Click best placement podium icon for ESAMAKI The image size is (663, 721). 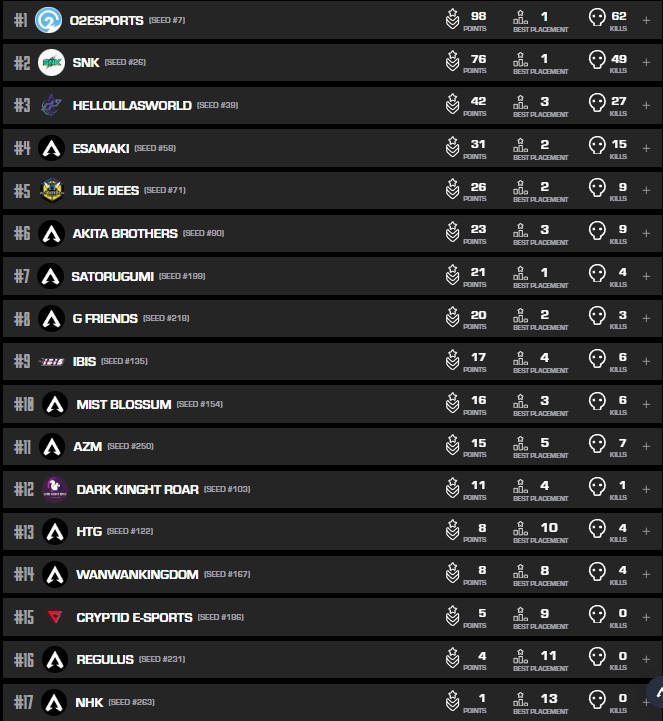[518, 145]
